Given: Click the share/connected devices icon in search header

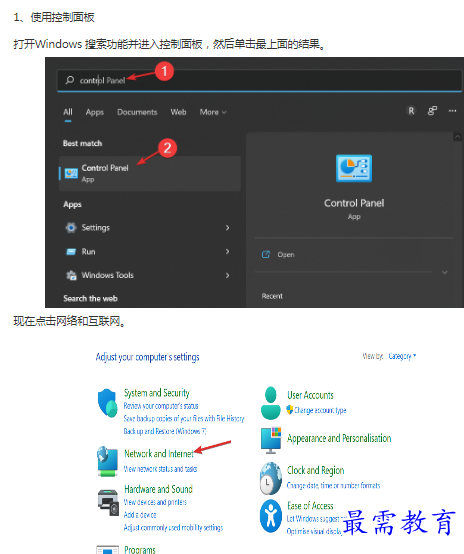Looking at the screenshot, I should 432,111.
